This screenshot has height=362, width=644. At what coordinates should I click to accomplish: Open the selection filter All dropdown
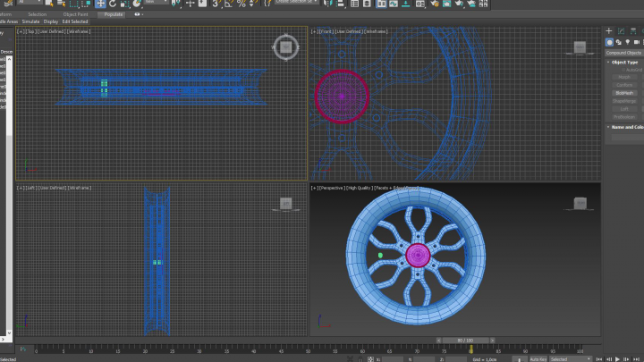pos(29,2)
